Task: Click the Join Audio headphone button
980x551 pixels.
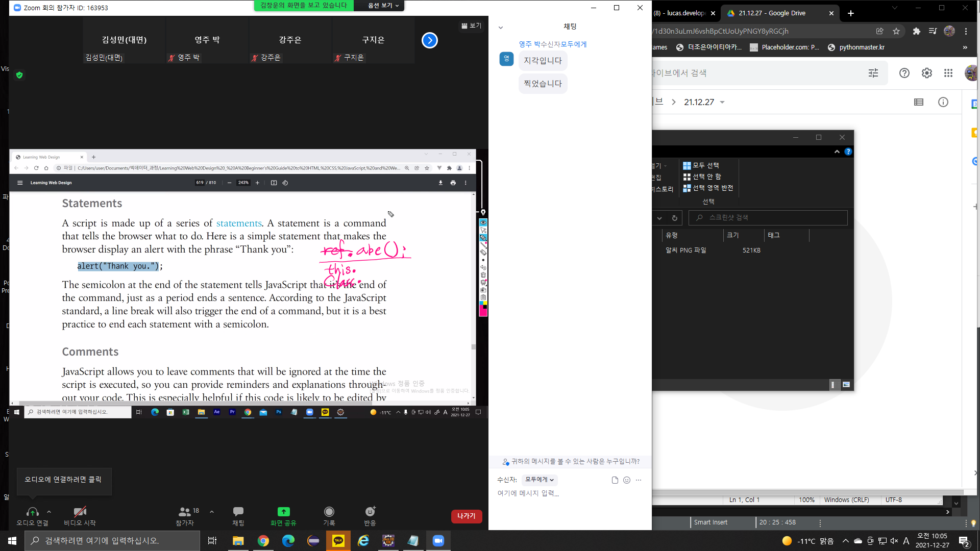Action: 32,512
